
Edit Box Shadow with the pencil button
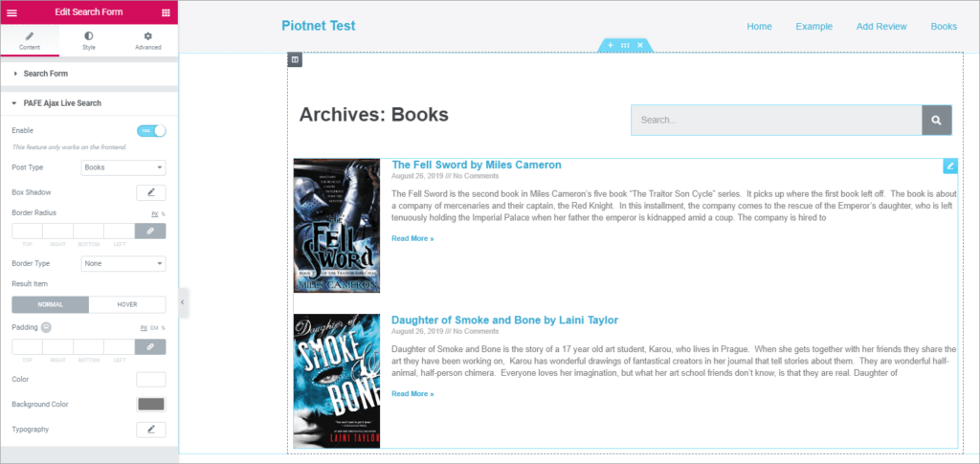click(x=151, y=192)
